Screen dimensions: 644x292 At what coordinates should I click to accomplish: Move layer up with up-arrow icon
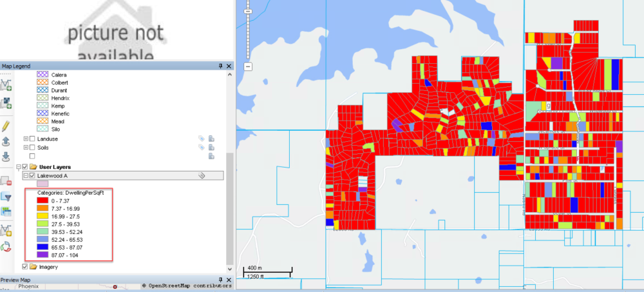[x=6, y=141]
